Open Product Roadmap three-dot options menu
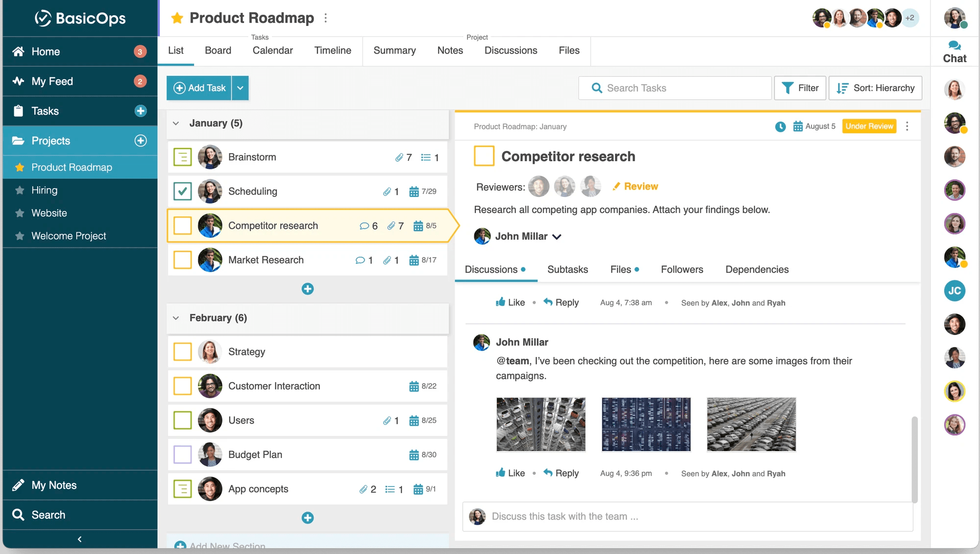This screenshot has width=980, height=554. (326, 18)
